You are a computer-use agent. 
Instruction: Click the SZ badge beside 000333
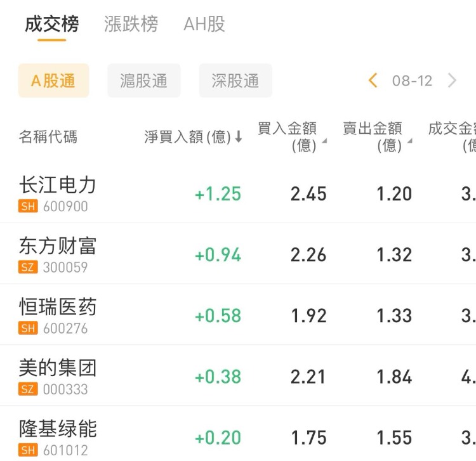point(28,389)
